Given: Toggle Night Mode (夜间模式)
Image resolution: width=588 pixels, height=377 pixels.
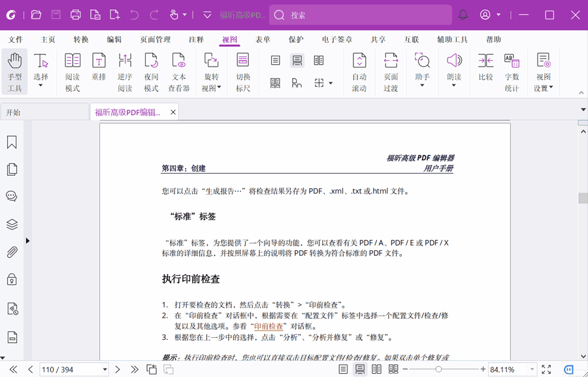Looking at the screenshot, I should (151, 72).
